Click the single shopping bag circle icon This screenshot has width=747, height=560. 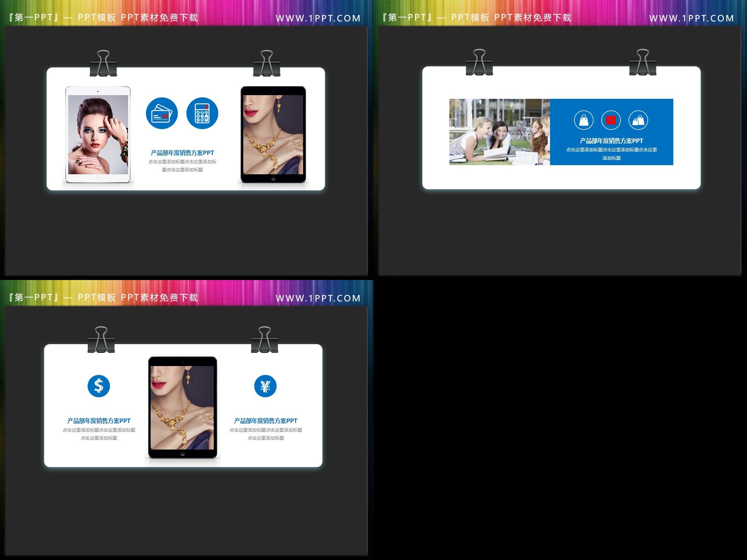pyautogui.click(x=584, y=120)
